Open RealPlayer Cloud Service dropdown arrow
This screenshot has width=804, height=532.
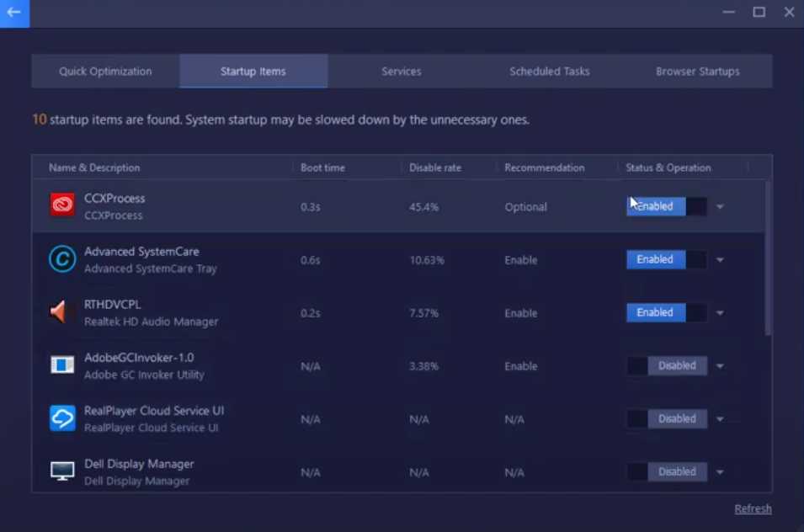tap(720, 419)
